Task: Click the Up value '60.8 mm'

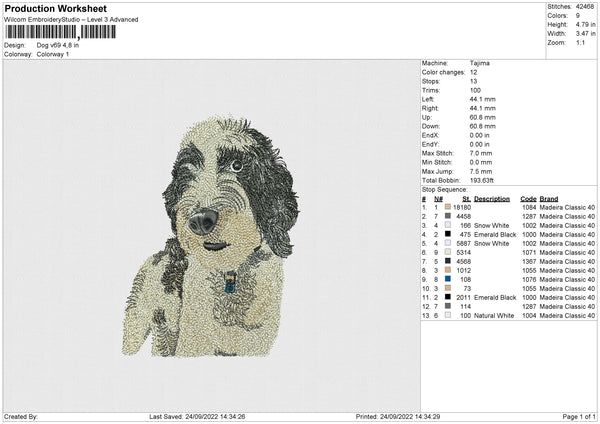Action: click(483, 117)
